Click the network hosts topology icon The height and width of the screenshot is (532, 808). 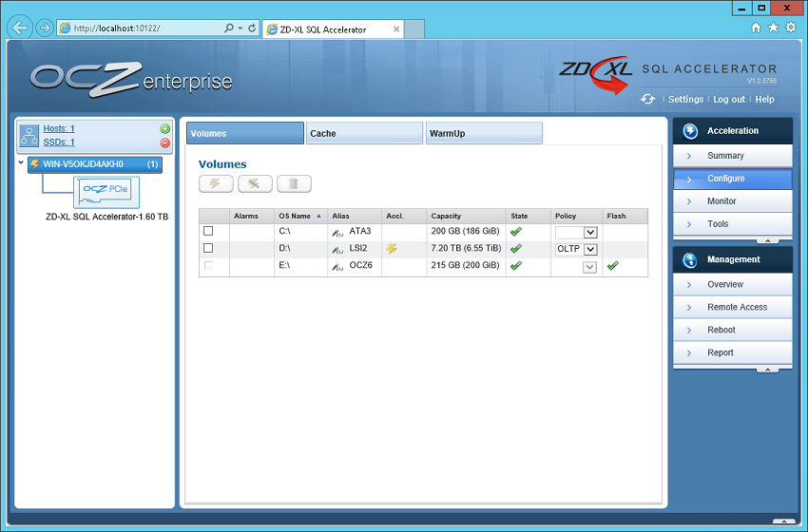pos(29,136)
